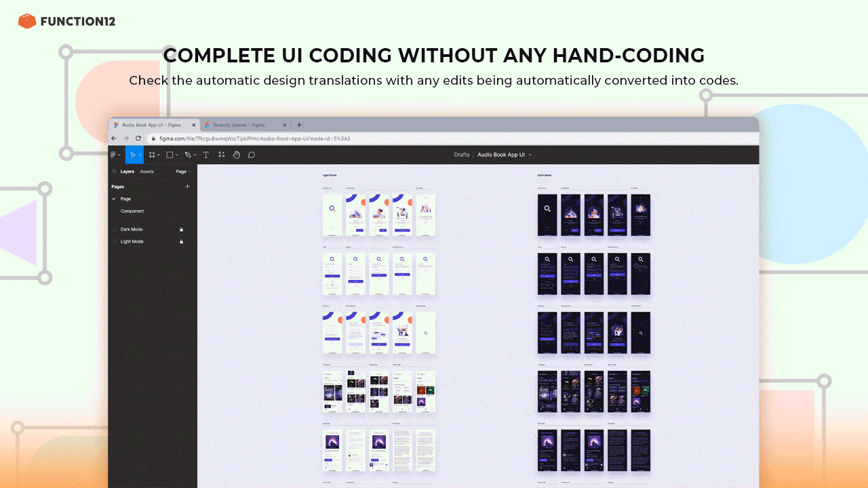Expand the Pen tool options chevron
The height and width of the screenshot is (488, 868).
(195, 155)
